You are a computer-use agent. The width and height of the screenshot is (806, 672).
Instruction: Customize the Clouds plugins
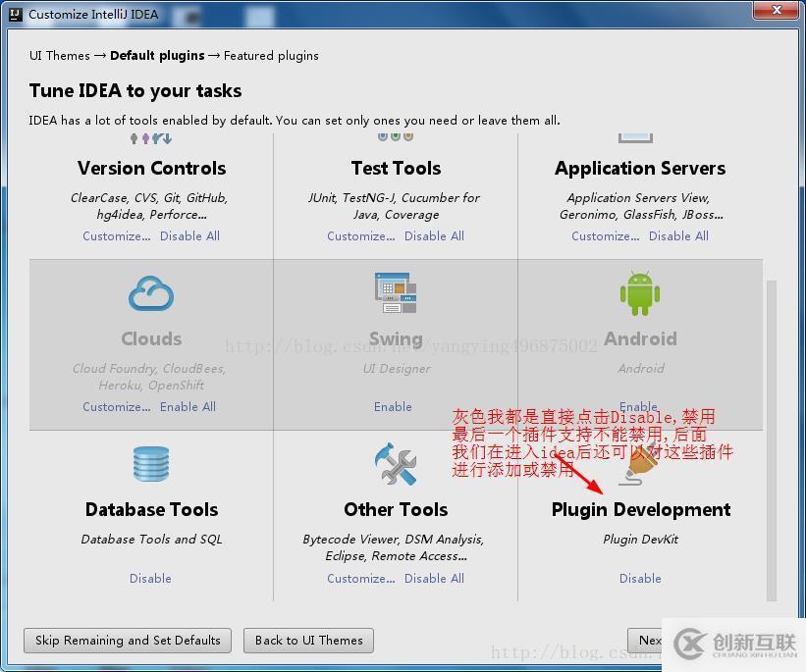tap(117, 407)
